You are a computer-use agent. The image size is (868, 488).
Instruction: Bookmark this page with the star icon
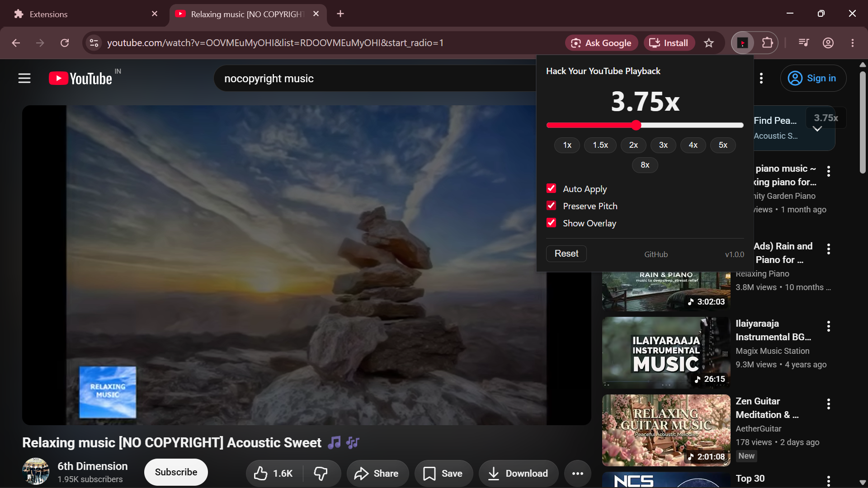coord(709,43)
